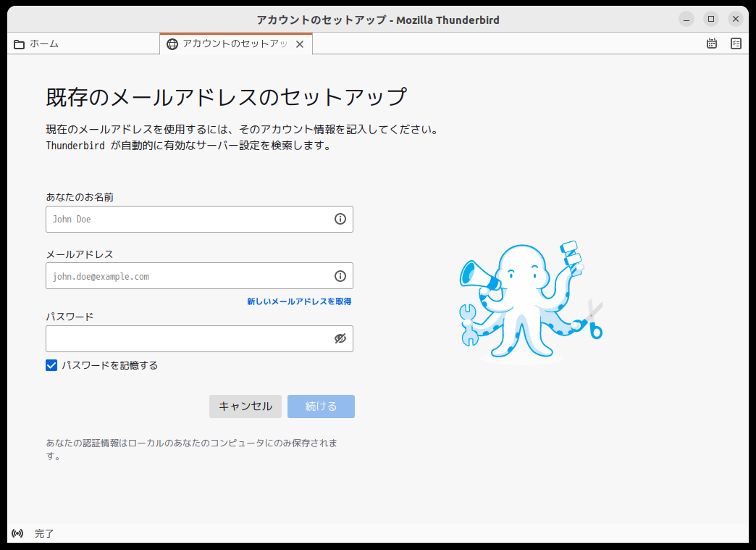
Task: Close the アカウントのセットアップ tab
Action: click(x=300, y=44)
